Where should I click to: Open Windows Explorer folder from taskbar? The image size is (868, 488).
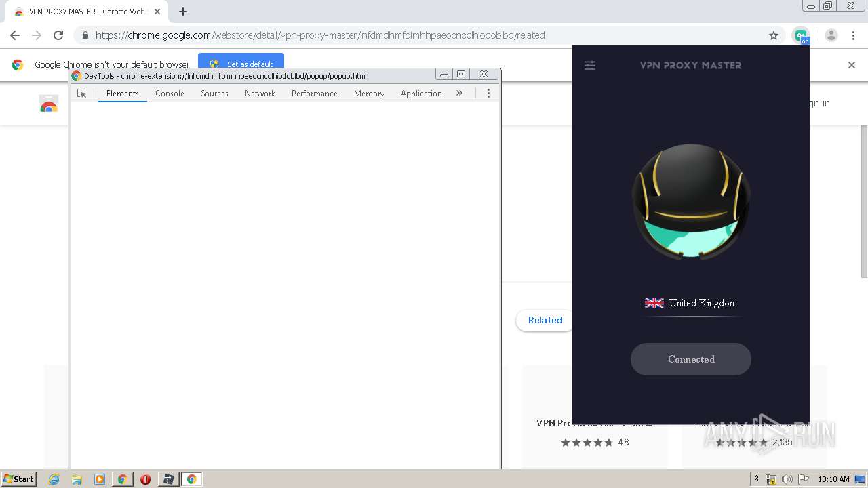pyautogui.click(x=77, y=479)
